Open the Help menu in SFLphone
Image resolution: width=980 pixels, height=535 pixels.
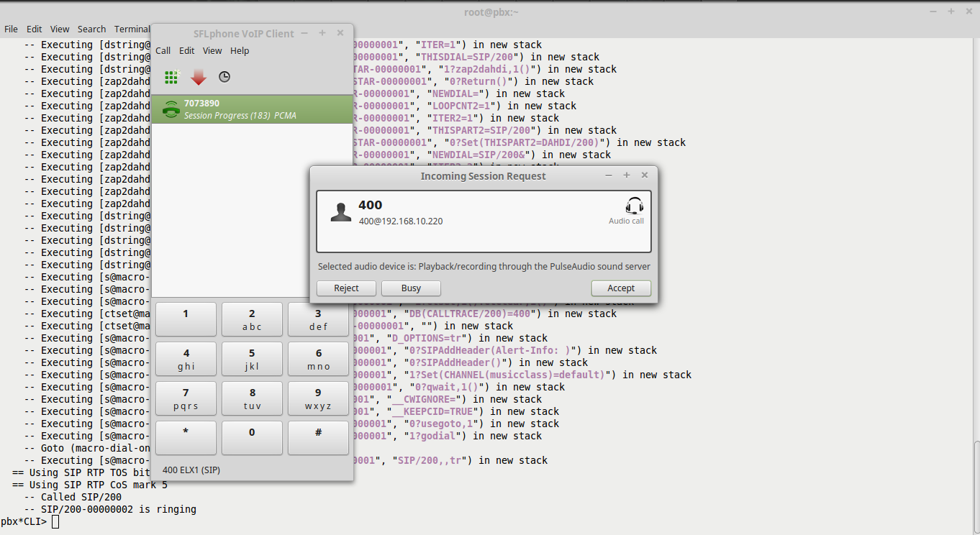pos(240,50)
